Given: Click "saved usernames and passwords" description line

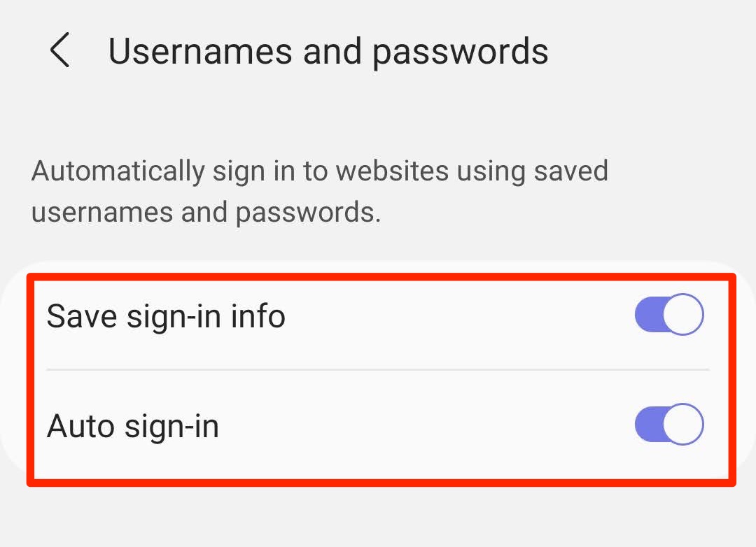Looking at the screenshot, I should [x=206, y=213].
